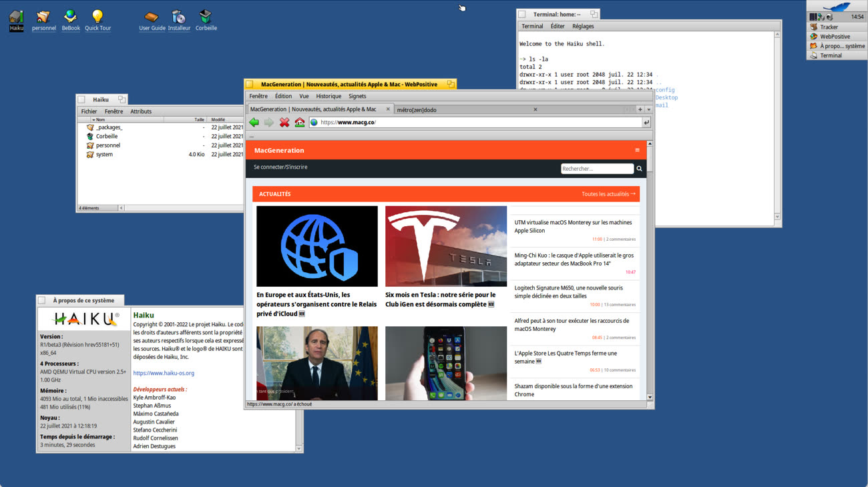Go to browser Home page icon

click(x=299, y=122)
